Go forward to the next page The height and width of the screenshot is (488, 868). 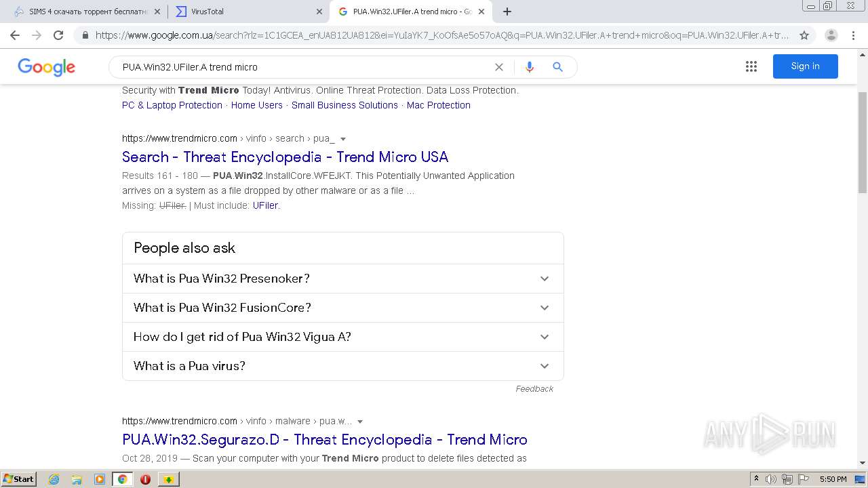[37, 35]
